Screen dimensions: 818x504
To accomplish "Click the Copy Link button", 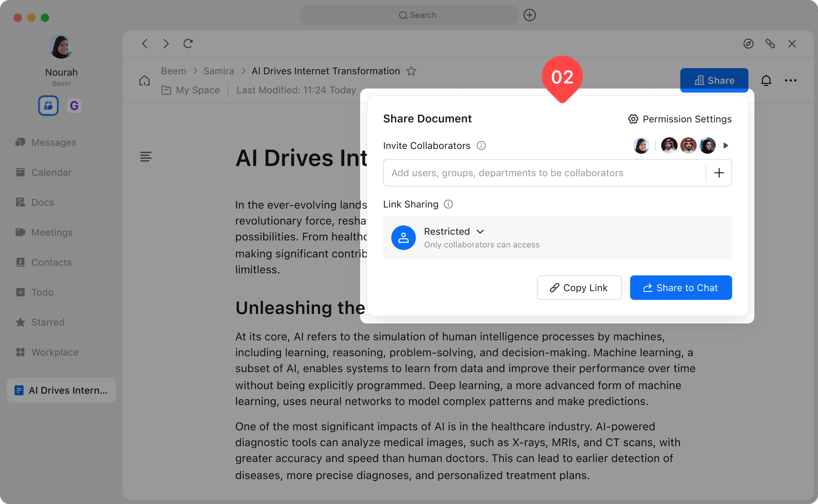I will (579, 288).
